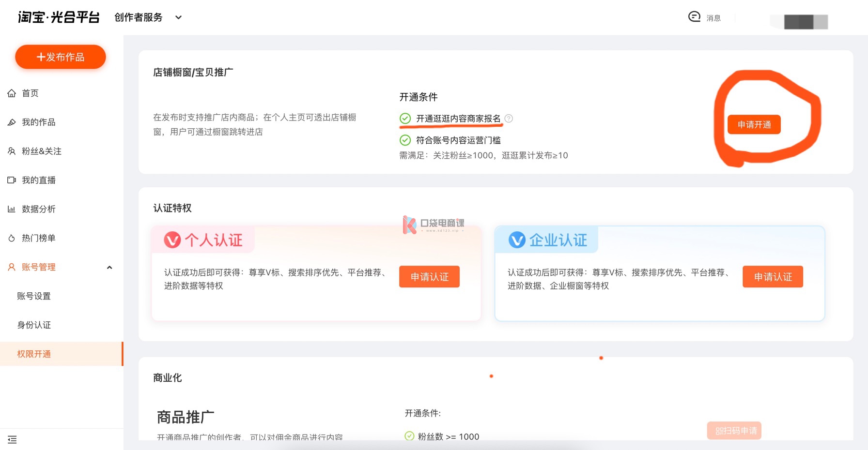Click the 商业化 section heading
The height and width of the screenshot is (450, 868).
pyautogui.click(x=168, y=378)
